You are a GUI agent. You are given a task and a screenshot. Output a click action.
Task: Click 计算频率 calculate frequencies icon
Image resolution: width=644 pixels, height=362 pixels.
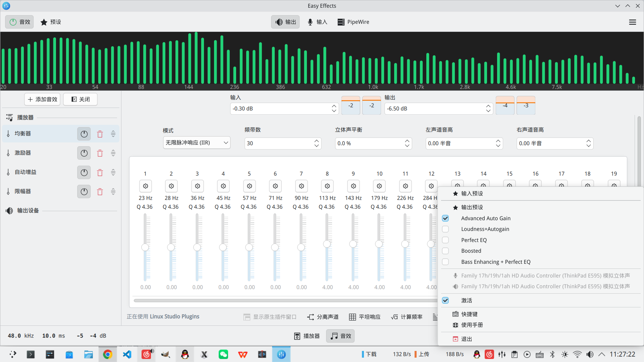[x=394, y=317]
